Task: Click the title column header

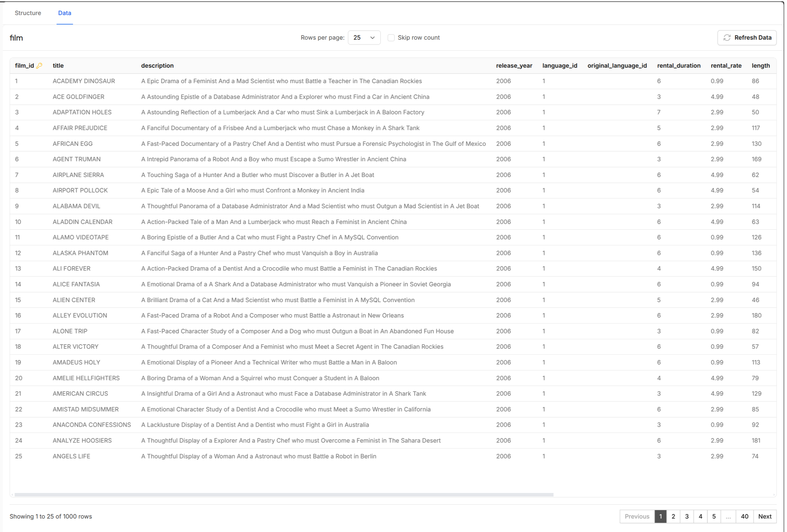Action: 58,65
